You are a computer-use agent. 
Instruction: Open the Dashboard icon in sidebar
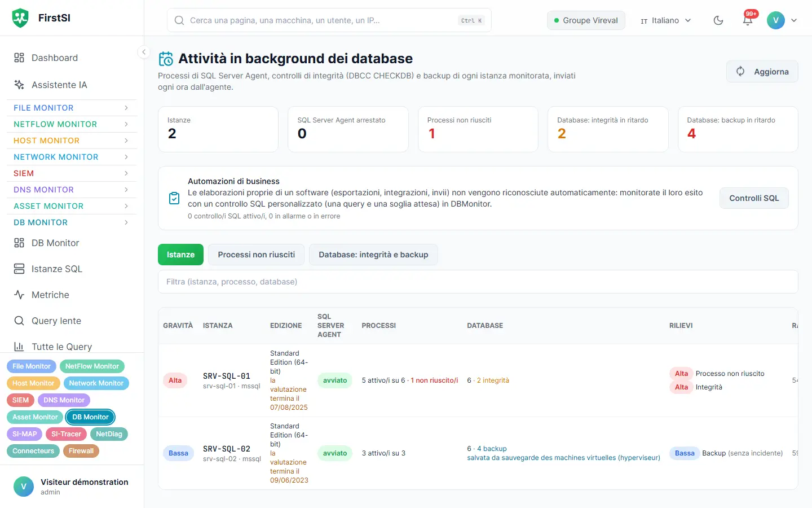[19, 58]
